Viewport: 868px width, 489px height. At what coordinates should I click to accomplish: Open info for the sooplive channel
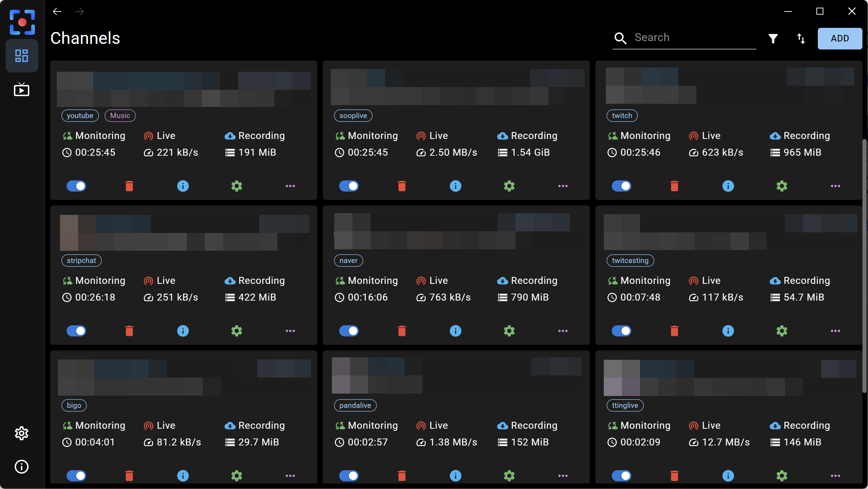pyautogui.click(x=455, y=186)
